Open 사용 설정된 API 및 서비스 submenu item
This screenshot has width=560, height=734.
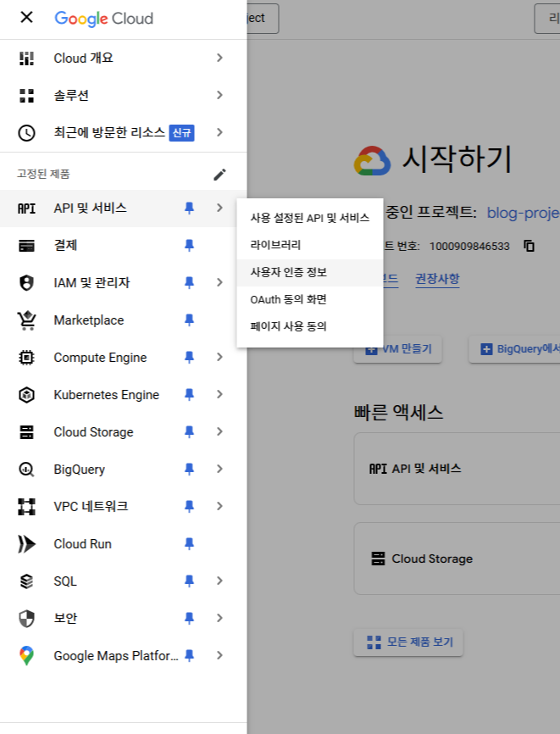pos(310,218)
